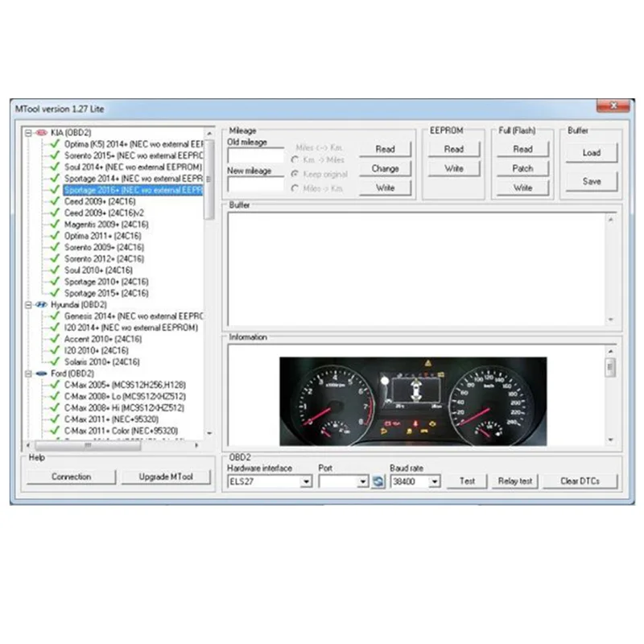Click Write button in Full (Flash) group
The height and width of the screenshot is (644, 644).
[522, 188]
